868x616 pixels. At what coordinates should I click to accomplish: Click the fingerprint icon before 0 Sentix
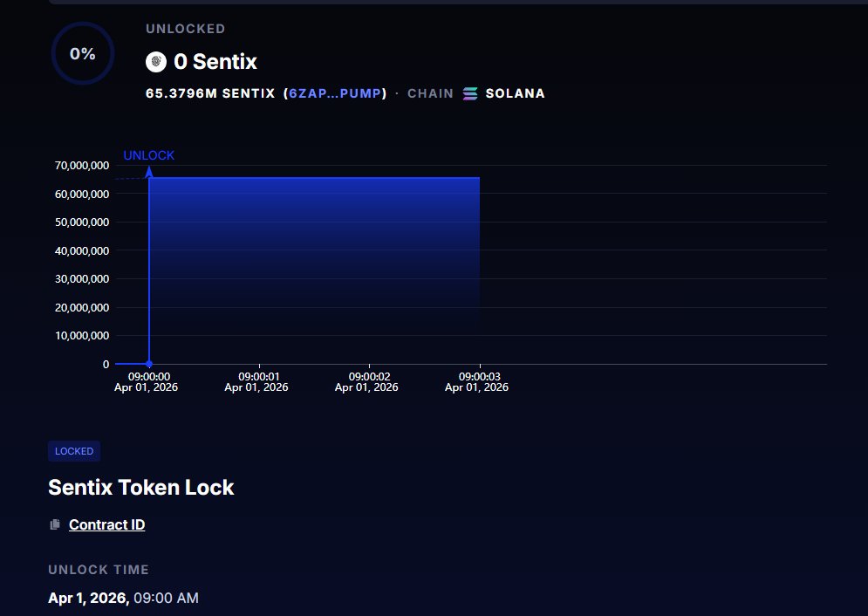pos(157,62)
